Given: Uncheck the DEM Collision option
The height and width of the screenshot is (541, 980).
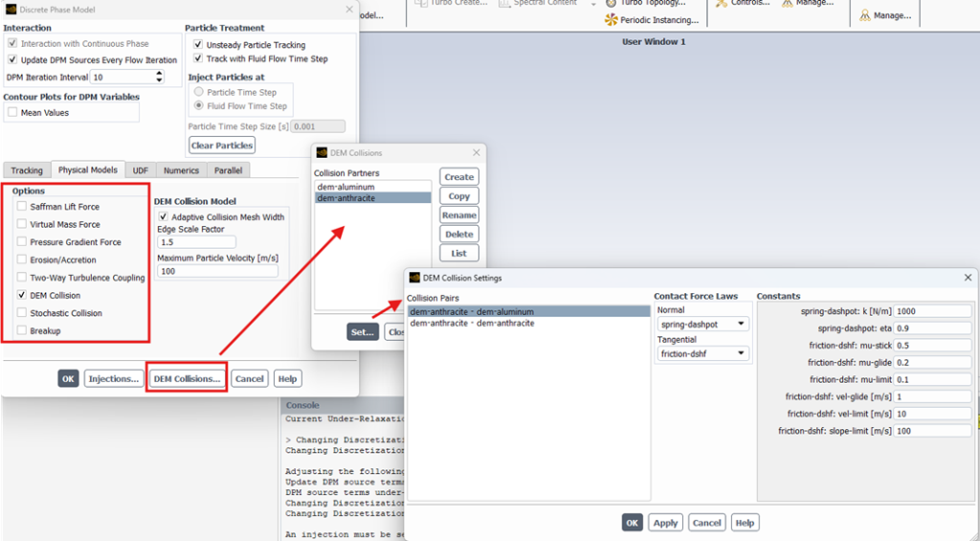Looking at the screenshot, I should click(21, 296).
